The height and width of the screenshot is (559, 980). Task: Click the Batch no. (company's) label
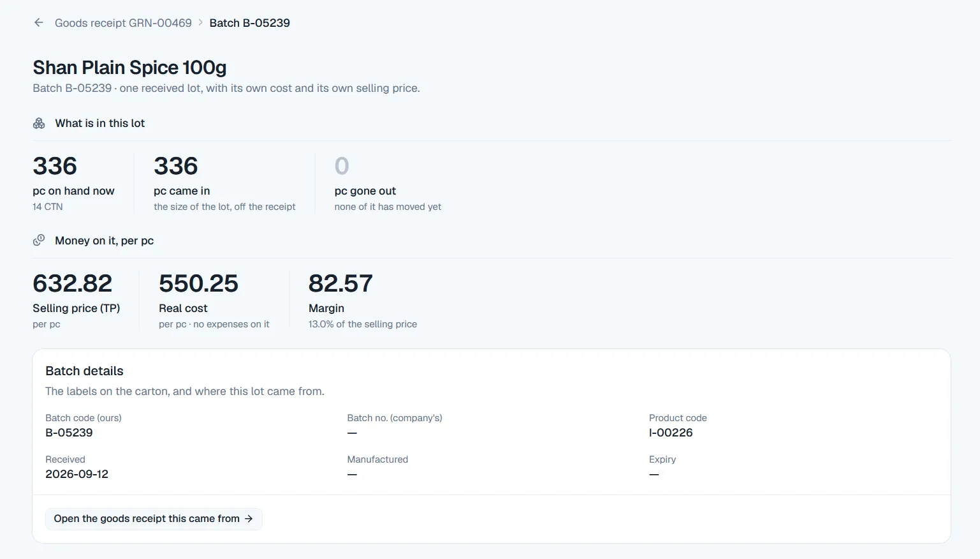pyautogui.click(x=395, y=418)
